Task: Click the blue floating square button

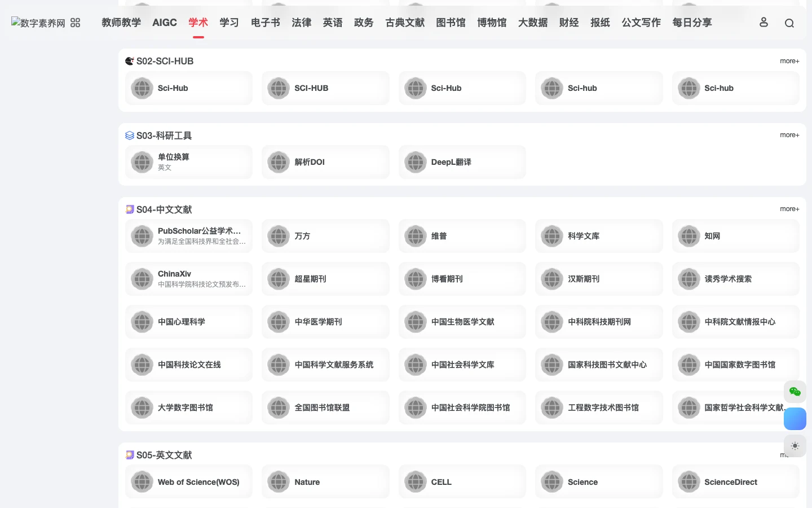Action: point(795,419)
